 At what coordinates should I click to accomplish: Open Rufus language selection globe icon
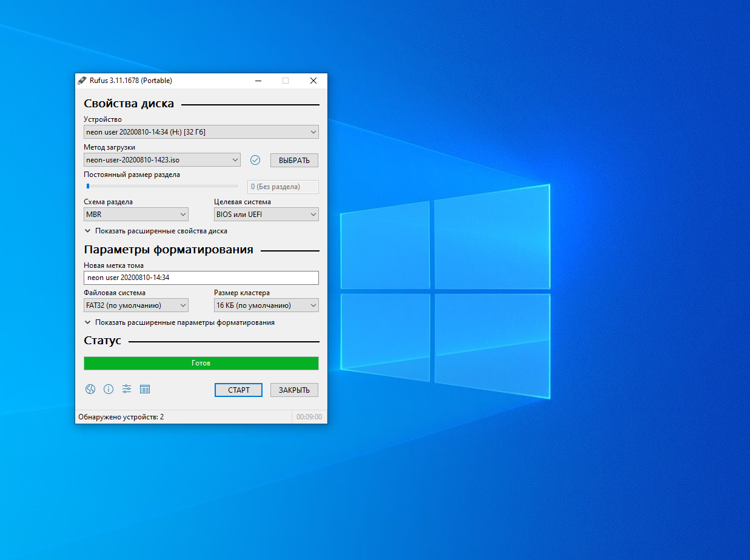(x=90, y=389)
